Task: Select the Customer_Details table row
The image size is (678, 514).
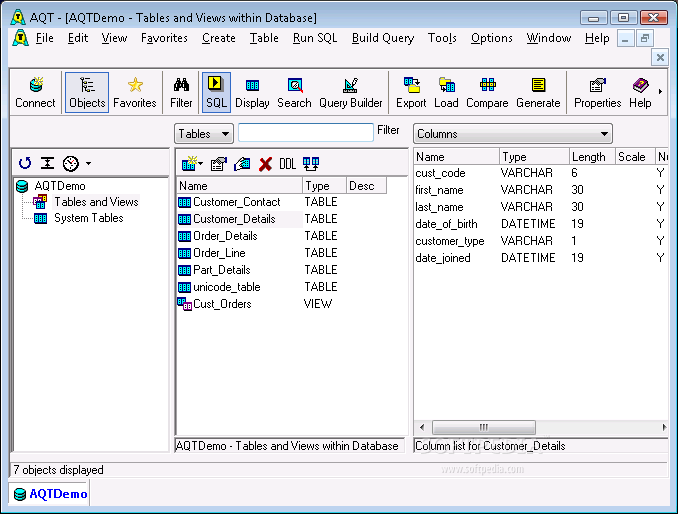Action: (257, 219)
